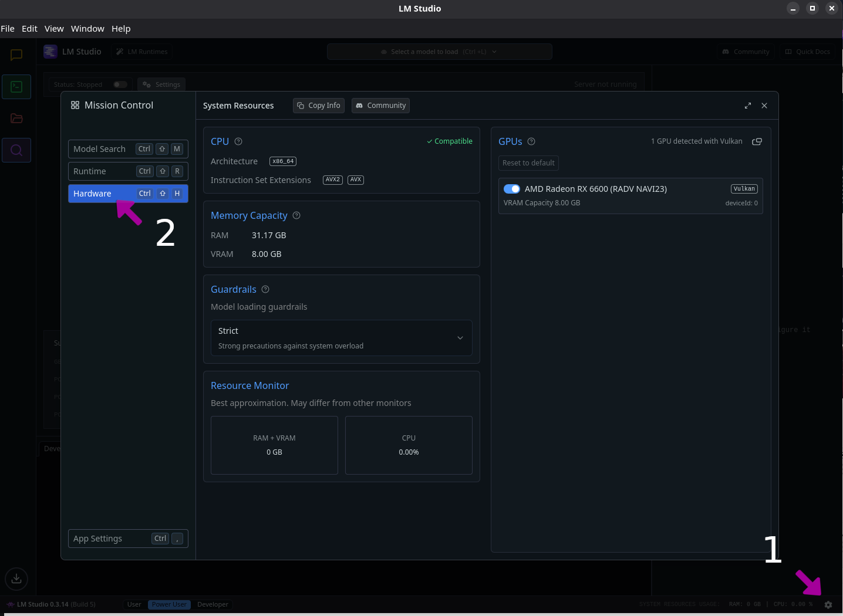
Task: Click Community button in top bar
Action: point(746,52)
